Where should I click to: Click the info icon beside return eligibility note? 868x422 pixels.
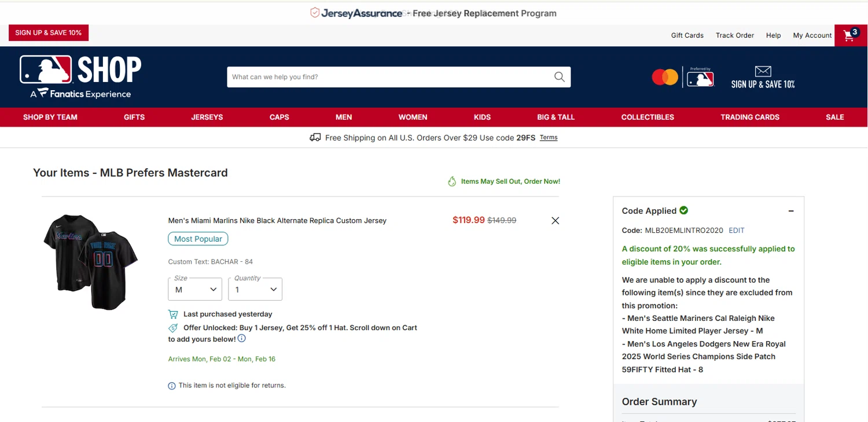pos(172,386)
